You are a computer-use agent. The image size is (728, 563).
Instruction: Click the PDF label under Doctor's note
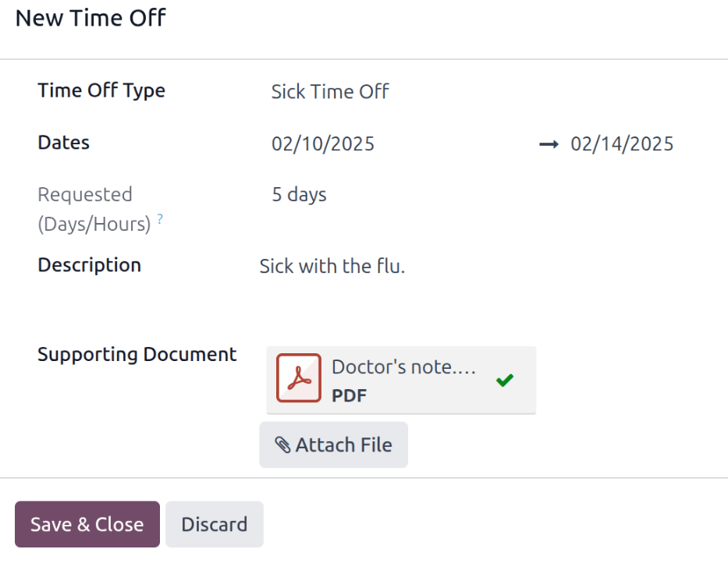349,395
